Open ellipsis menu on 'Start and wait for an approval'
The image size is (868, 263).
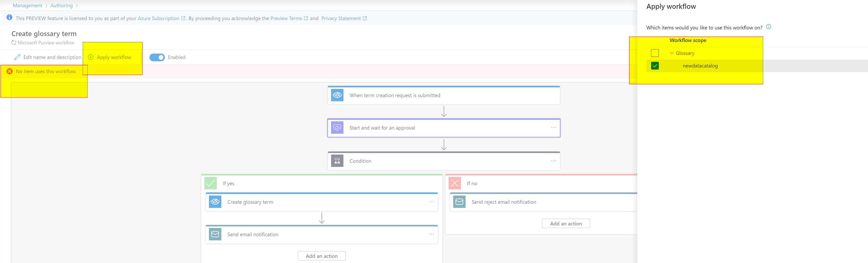pyautogui.click(x=553, y=128)
